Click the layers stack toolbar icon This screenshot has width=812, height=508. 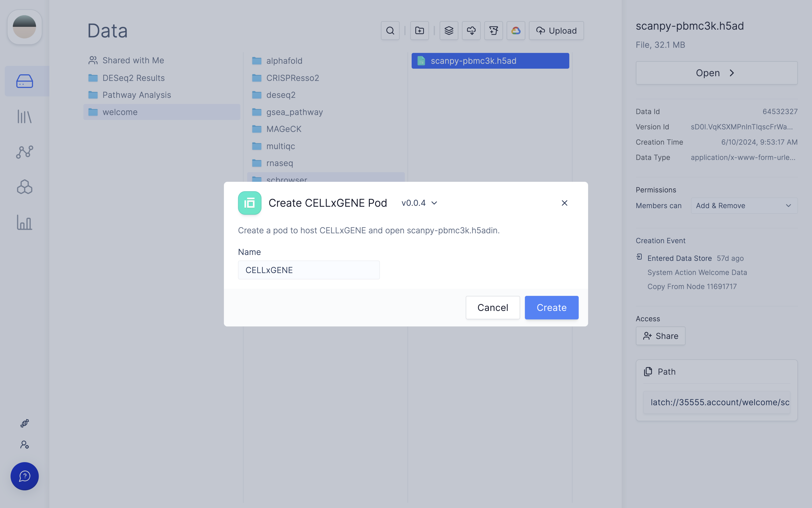[x=449, y=31]
